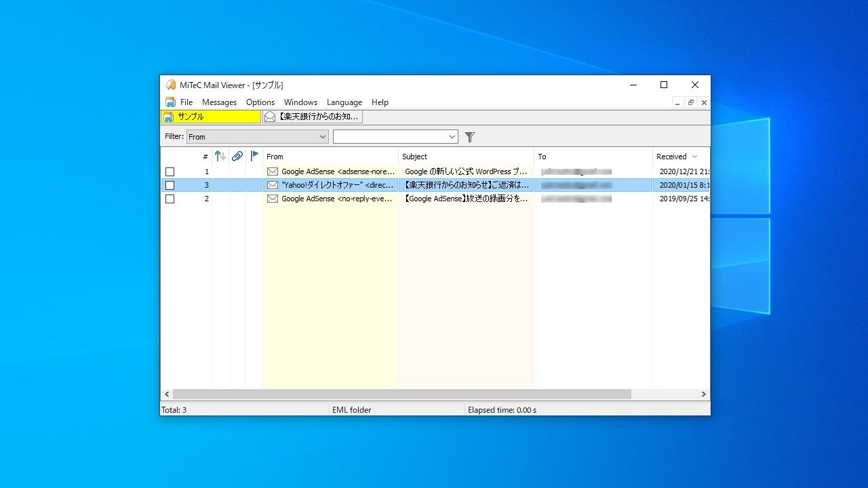Open the filter value combo box dropdown
This screenshot has width=868, height=488.
coord(452,137)
